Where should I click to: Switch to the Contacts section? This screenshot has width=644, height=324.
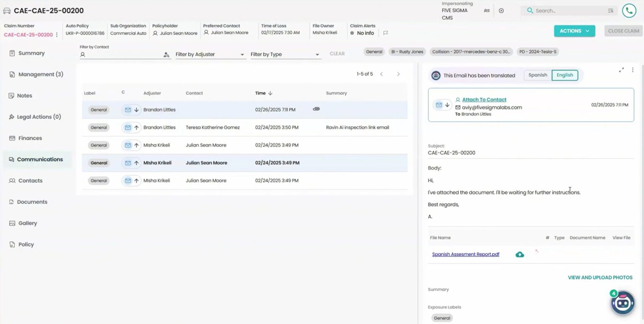click(30, 180)
